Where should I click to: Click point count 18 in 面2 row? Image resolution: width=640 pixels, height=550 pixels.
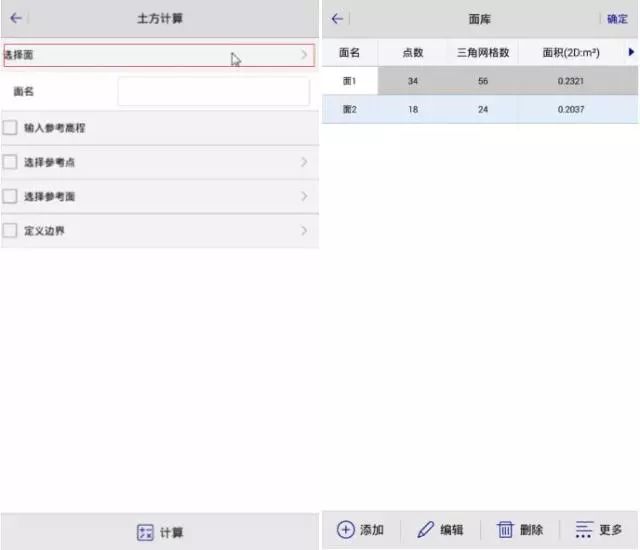pyautogui.click(x=413, y=109)
